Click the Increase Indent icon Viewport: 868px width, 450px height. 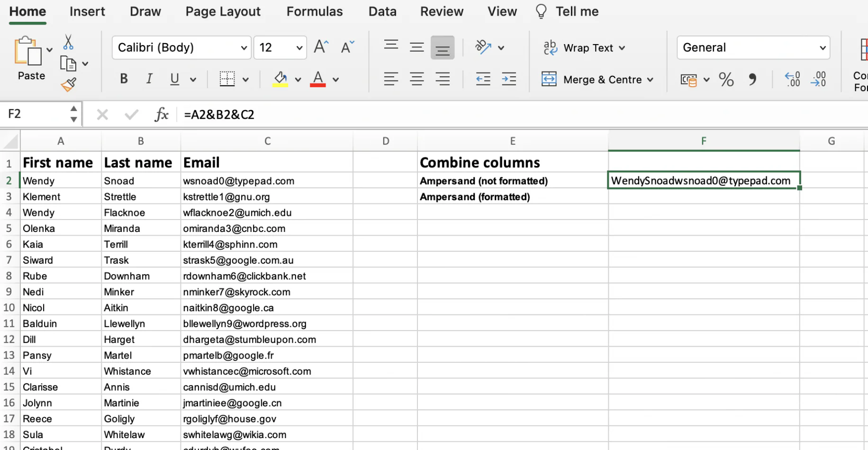[x=509, y=79]
